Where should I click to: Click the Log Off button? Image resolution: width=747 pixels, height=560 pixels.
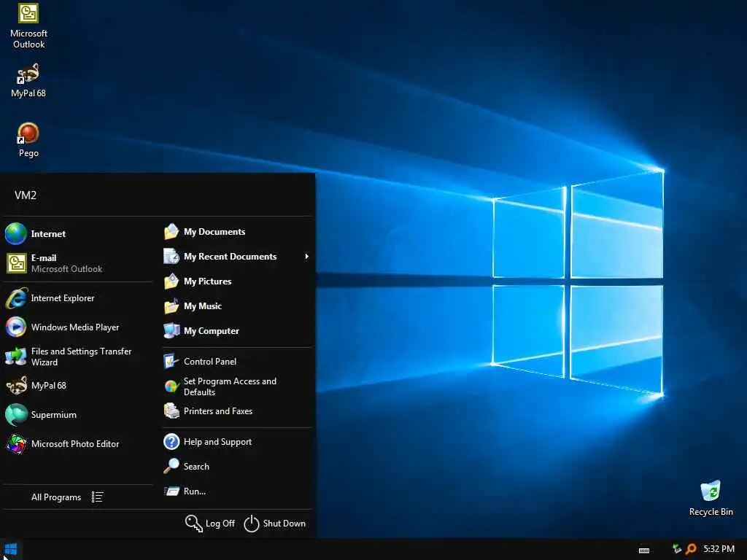(209, 524)
